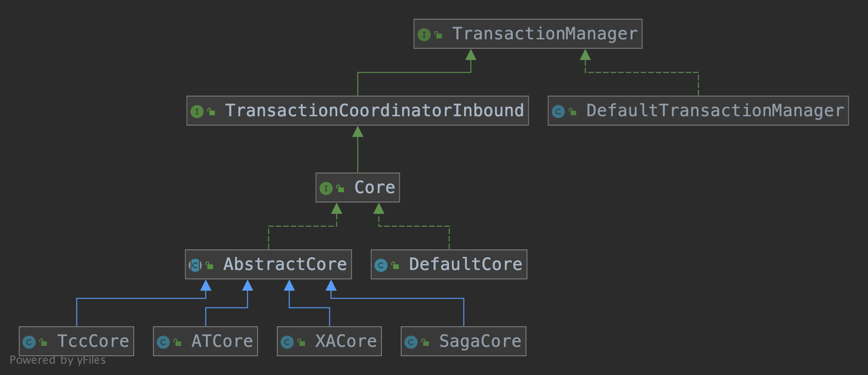
Task: Click the abstract class icon beside AbstractCore
Action: 195,265
